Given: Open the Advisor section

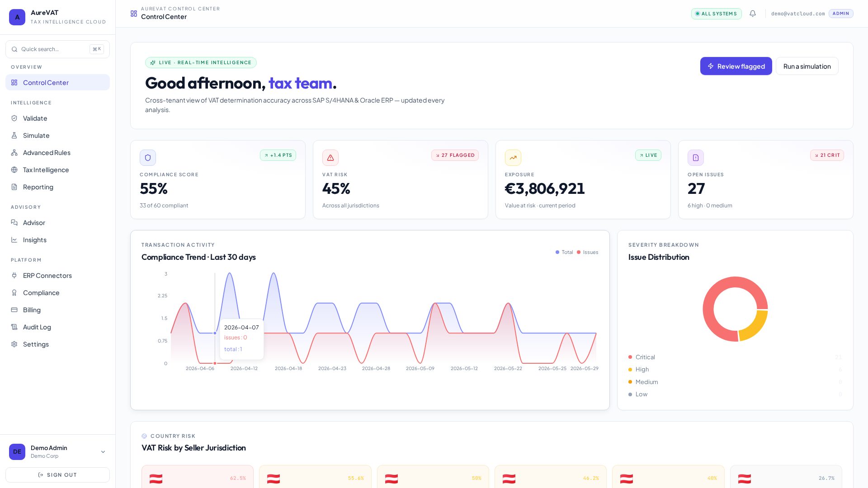Looking at the screenshot, I should (57, 223).
